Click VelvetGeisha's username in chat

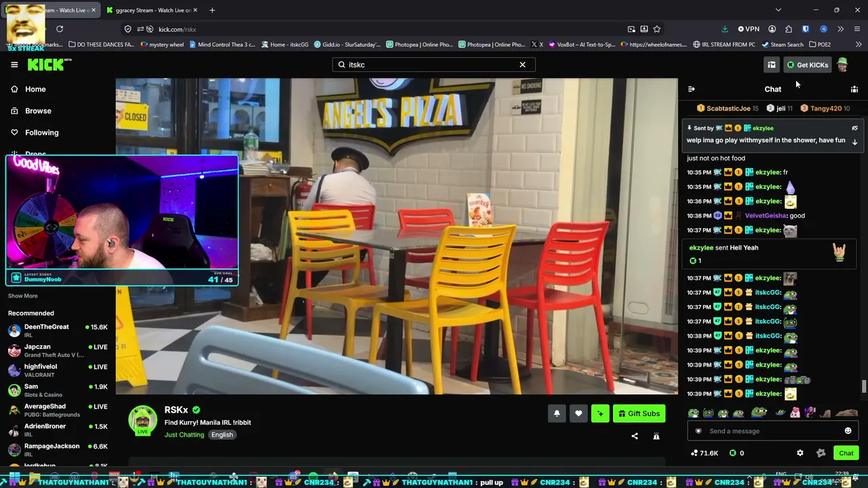click(x=766, y=216)
